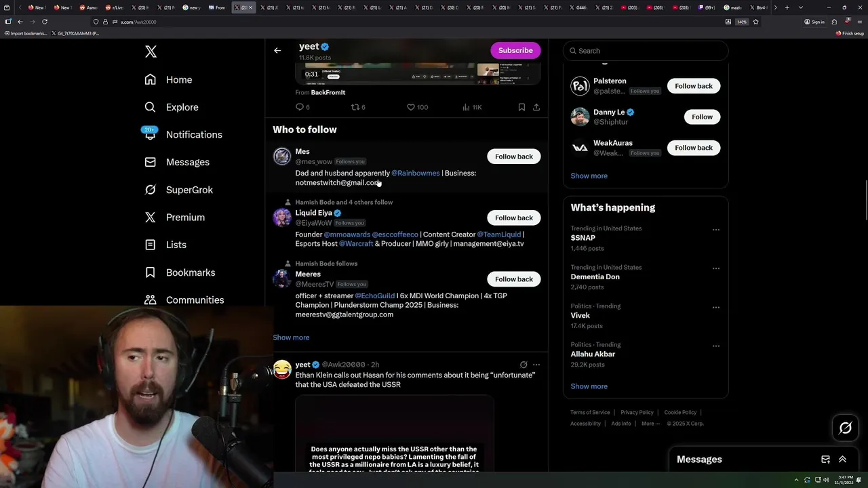This screenshot has height=488, width=868.
Task: Open the @mmoawards mention link
Action: pos(347,235)
